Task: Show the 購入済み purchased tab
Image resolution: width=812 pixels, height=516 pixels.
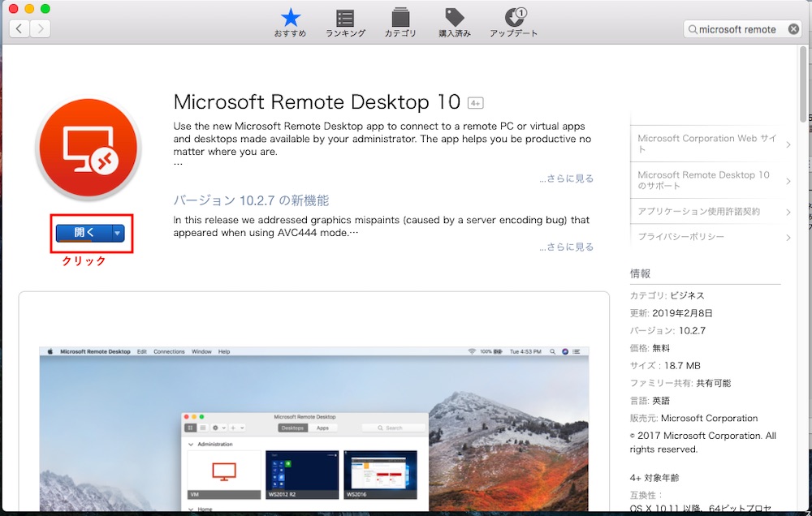Action: pyautogui.click(x=455, y=23)
